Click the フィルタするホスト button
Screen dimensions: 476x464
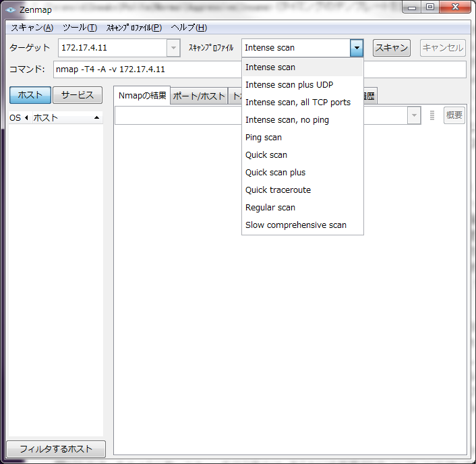point(56,448)
